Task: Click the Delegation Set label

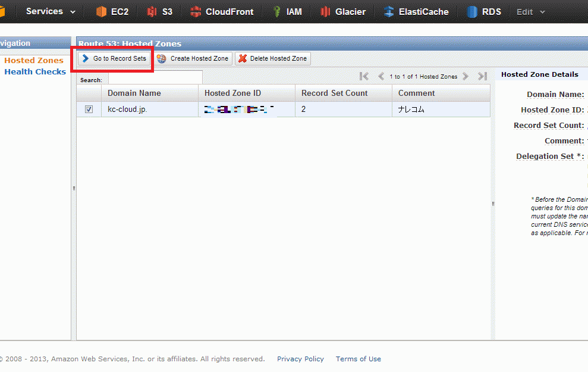Action: coord(550,156)
